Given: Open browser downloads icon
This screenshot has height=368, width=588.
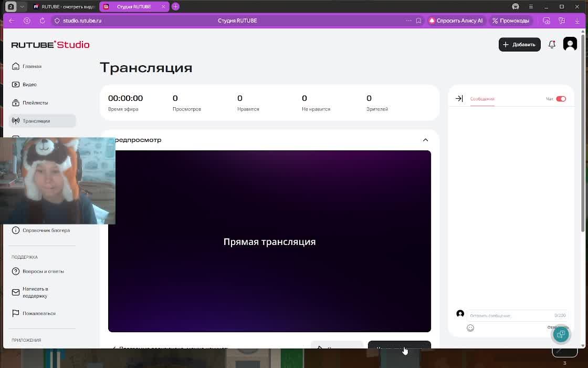Looking at the screenshot, I should (x=577, y=21).
